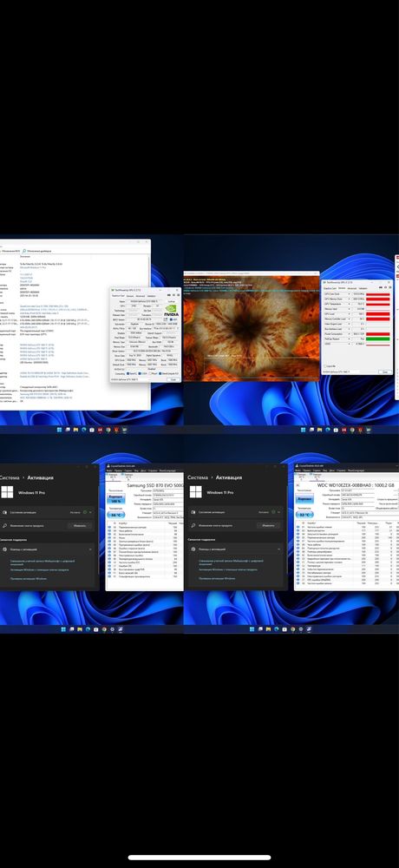
Task: Open the Сервис menu in the Samsung SSD CrystalDiskInfo window
Action: point(128,470)
